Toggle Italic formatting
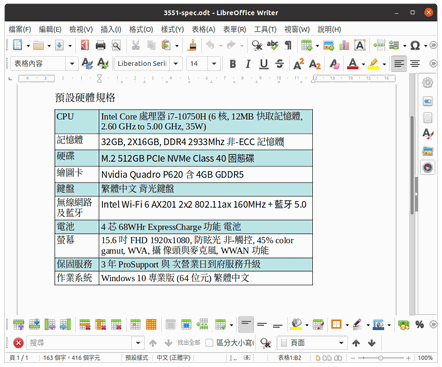The width and height of the screenshot is (442, 367). 248,64
